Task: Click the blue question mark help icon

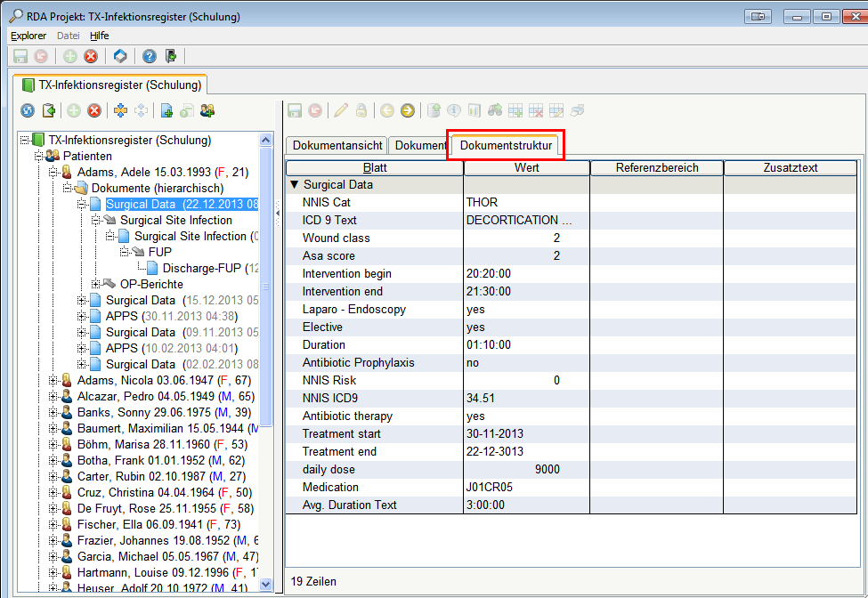Action: click(149, 56)
